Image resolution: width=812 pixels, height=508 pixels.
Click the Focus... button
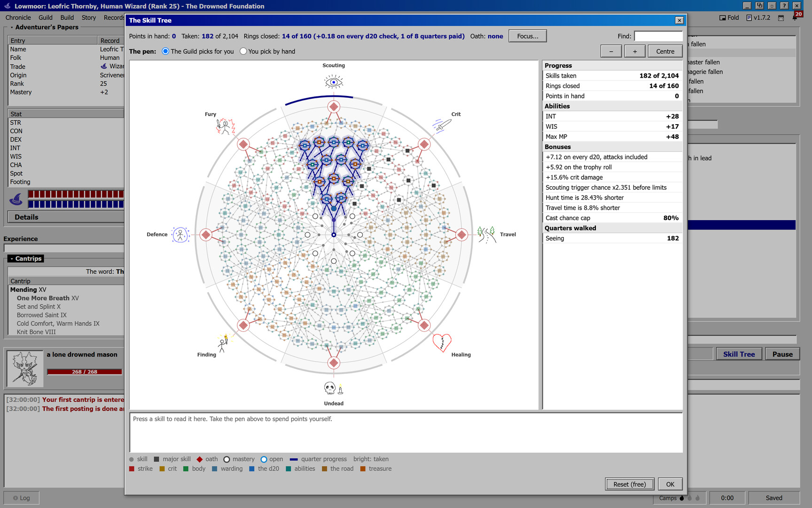[528, 36]
